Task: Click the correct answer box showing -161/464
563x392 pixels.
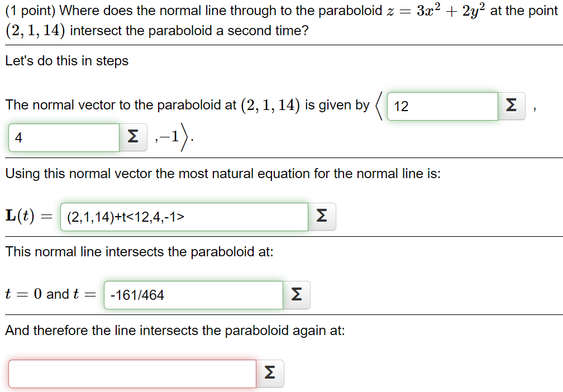Action: pos(193,294)
